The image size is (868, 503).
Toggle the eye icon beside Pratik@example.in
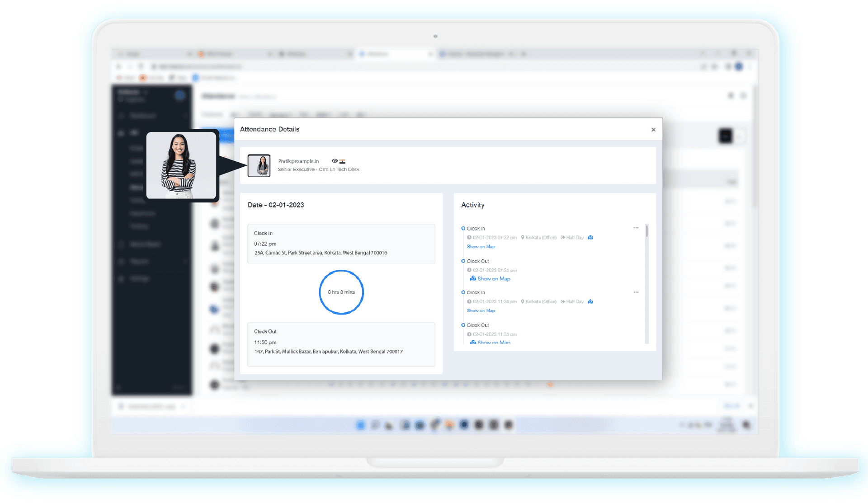pos(335,161)
